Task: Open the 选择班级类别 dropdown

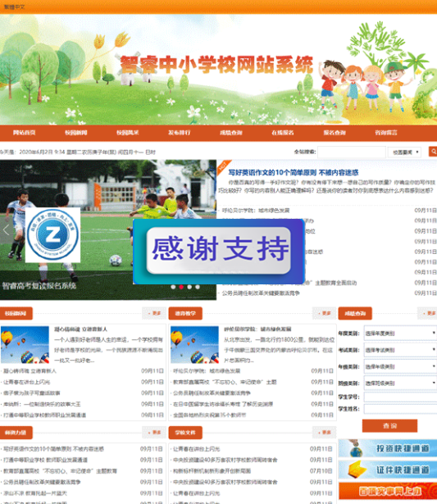Action: coord(400,383)
